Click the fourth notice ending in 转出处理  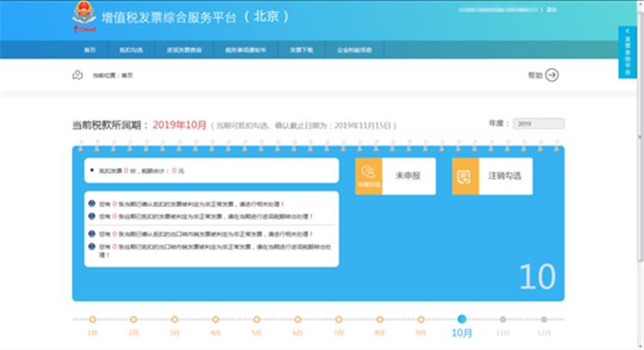(214, 251)
